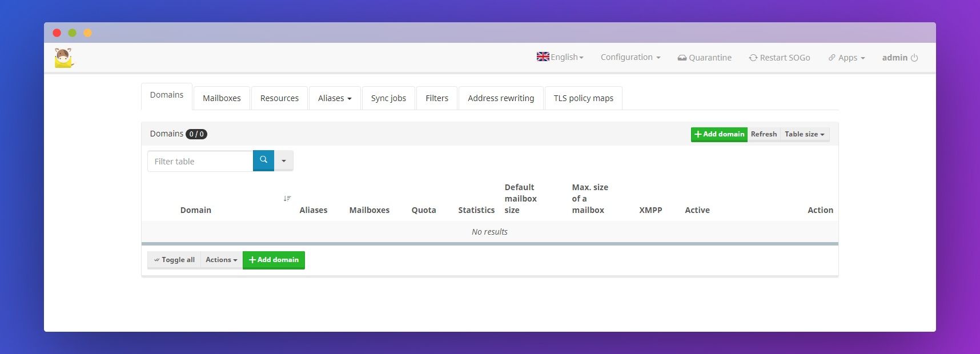The width and height of the screenshot is (980, 354).
Task: Click the Aliases column header
Action: [314, 210]
